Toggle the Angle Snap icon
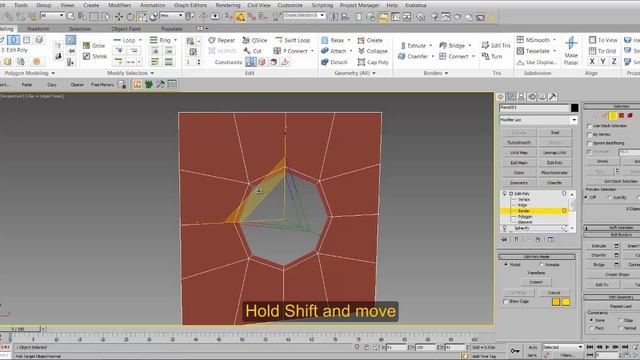 tap(240, 17)
